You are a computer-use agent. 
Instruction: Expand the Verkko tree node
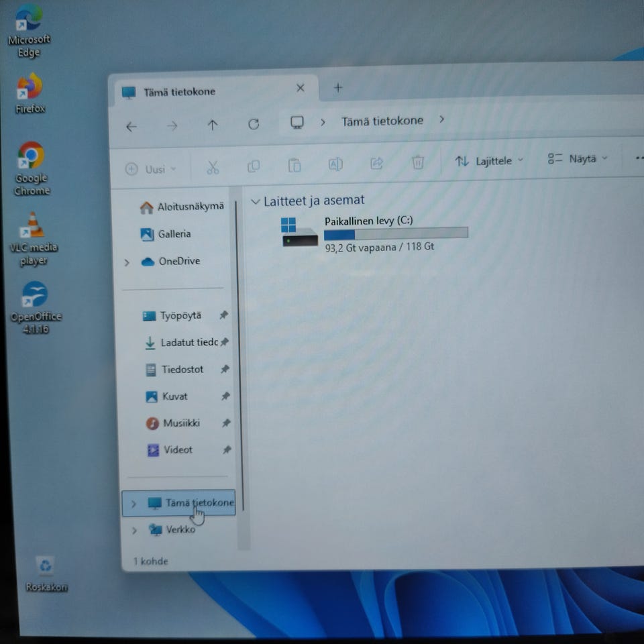tap(134, 530)
